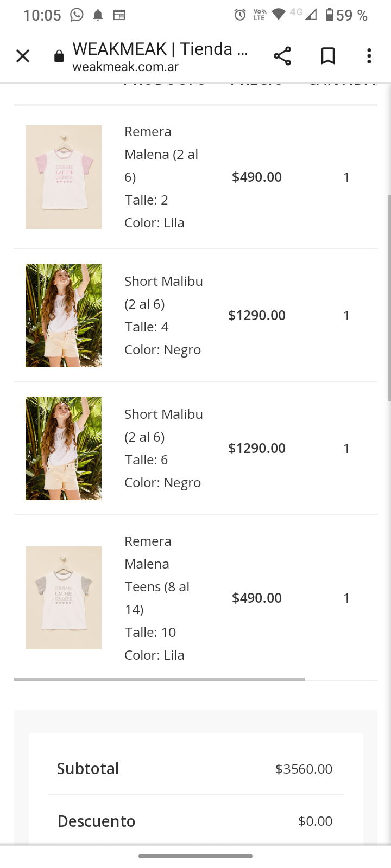Tap the weakmeak.com.ar URL text
Viewport: 391px width, 868px height.
tap(125, 67)
